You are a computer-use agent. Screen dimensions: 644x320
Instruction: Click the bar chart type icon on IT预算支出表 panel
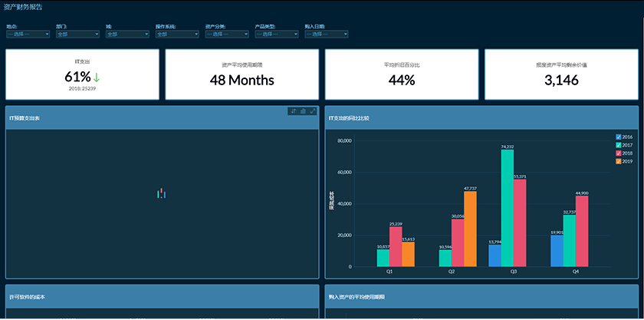pyautogui.click(x=303, y=111)
